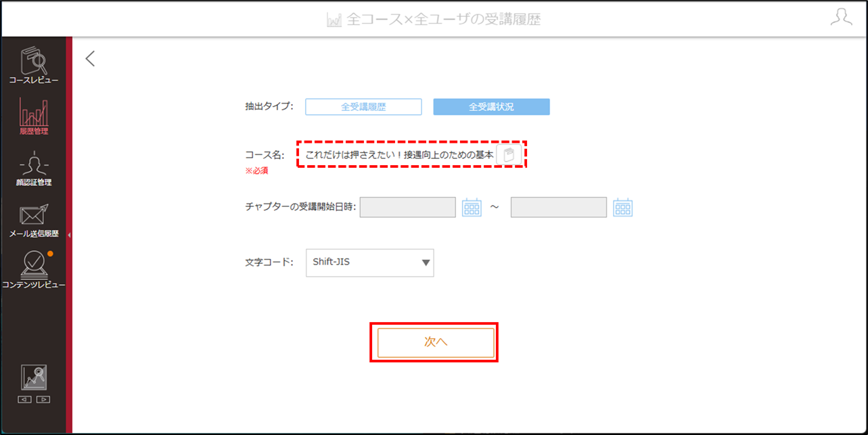Open 顔認証管理 in the sidebar
Screen dimensions: 868x435
click(33, 168)
